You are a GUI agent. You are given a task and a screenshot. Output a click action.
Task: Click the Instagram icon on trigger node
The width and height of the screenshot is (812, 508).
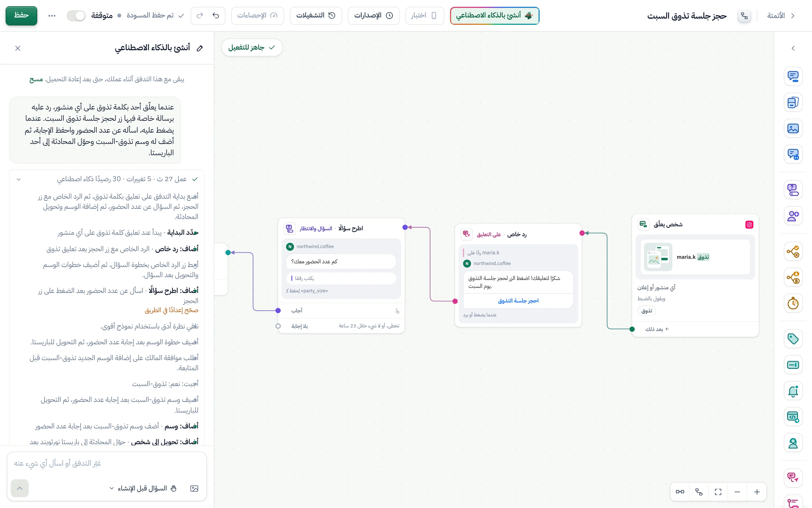pyautogui.click(x=749, y=225)
